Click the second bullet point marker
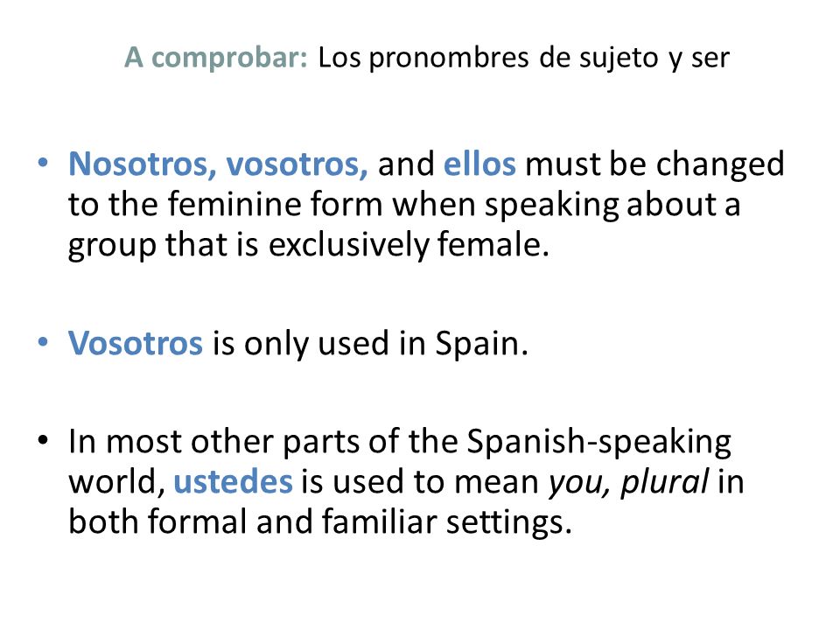The width and height of the screenshot is (840, 630). pos(44,342)
